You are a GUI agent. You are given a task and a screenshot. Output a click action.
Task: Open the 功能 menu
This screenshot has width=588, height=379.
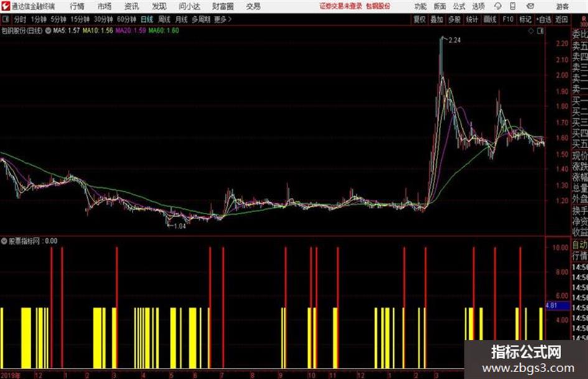point(421,6)
